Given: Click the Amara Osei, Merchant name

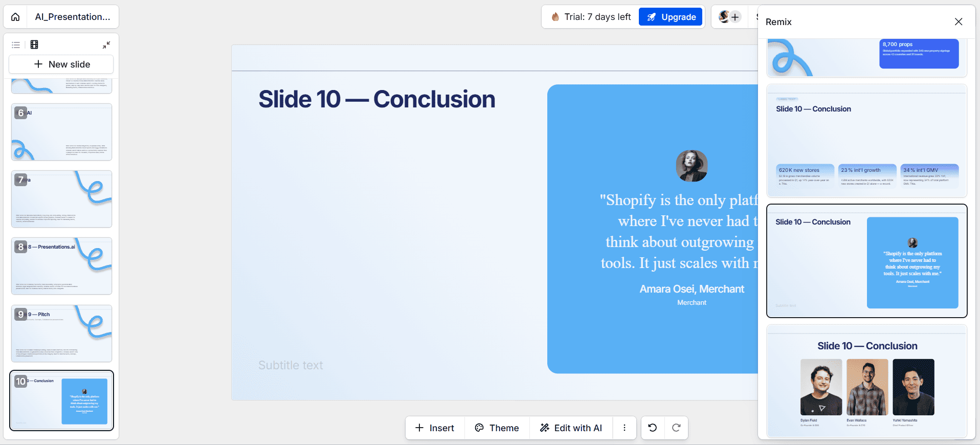Looking at the screenshot, I should (x=692, y=289).
